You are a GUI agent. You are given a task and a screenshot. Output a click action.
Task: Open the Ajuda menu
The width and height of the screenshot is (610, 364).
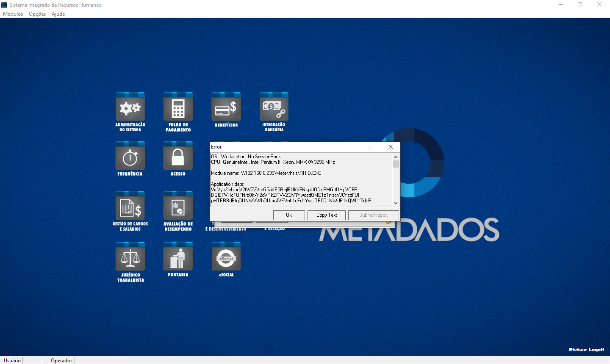click(58, 14)
